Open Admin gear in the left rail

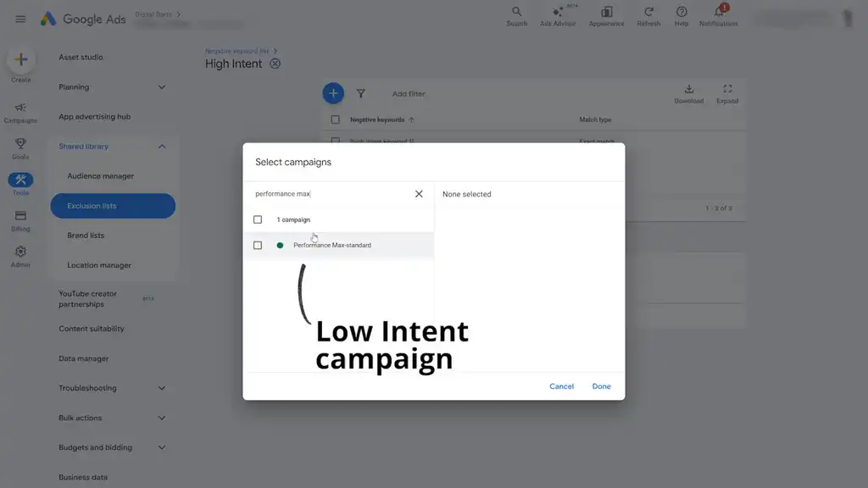20,257
